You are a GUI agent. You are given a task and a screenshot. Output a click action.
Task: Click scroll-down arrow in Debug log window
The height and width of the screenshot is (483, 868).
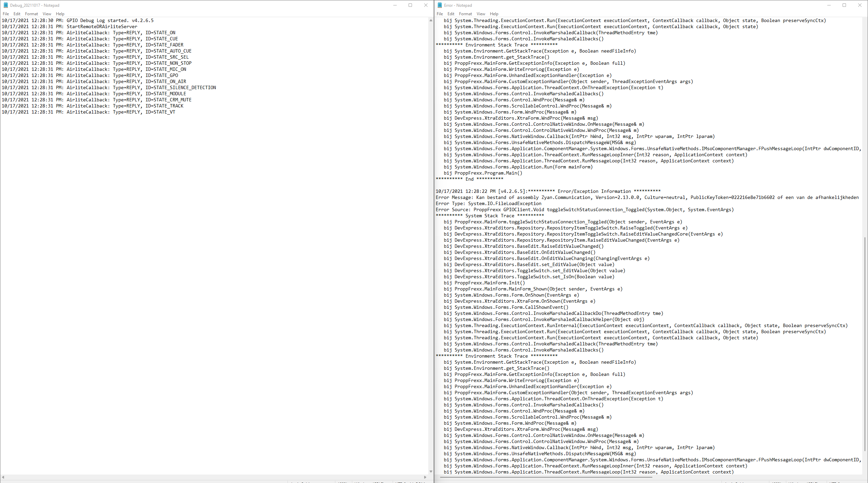[431, 471]
